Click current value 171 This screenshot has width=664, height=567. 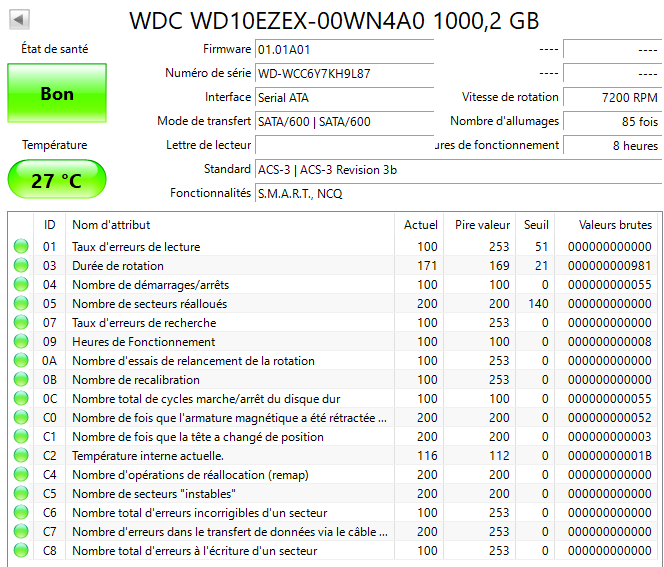[x=427, y=266]
